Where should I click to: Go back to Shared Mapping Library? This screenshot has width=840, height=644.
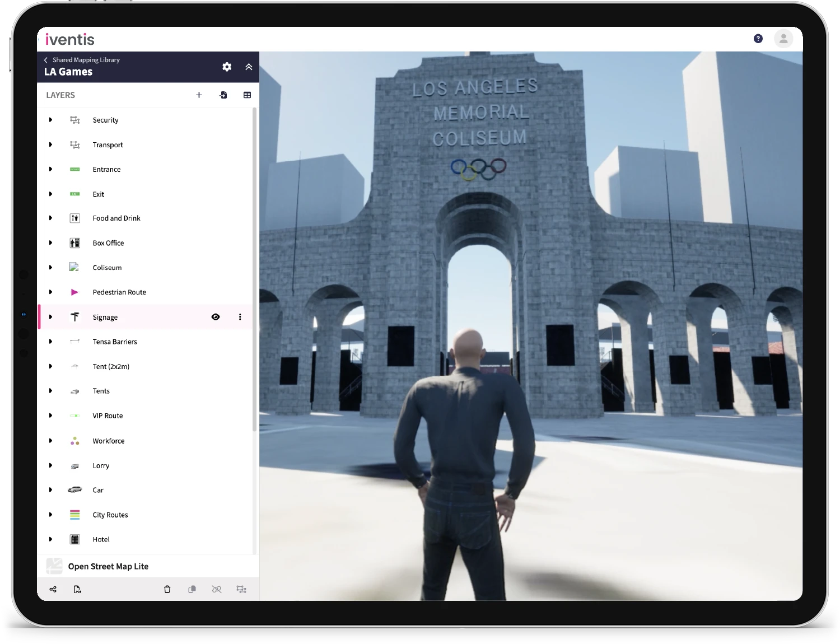coord(82,60)
